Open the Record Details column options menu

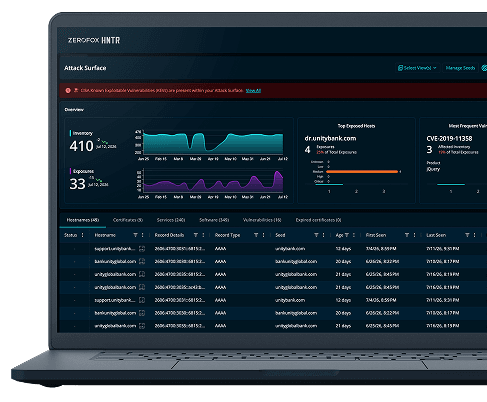pos(203,235)
